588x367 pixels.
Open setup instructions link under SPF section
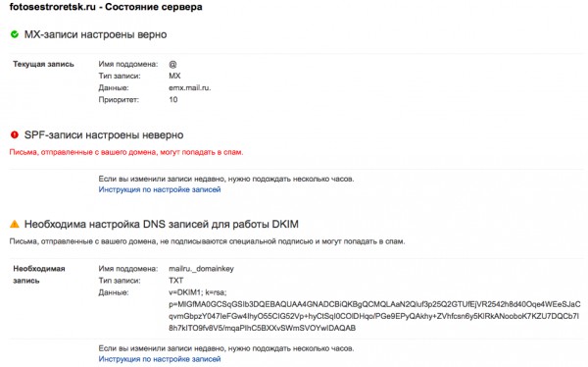click(x=160, y=189)
